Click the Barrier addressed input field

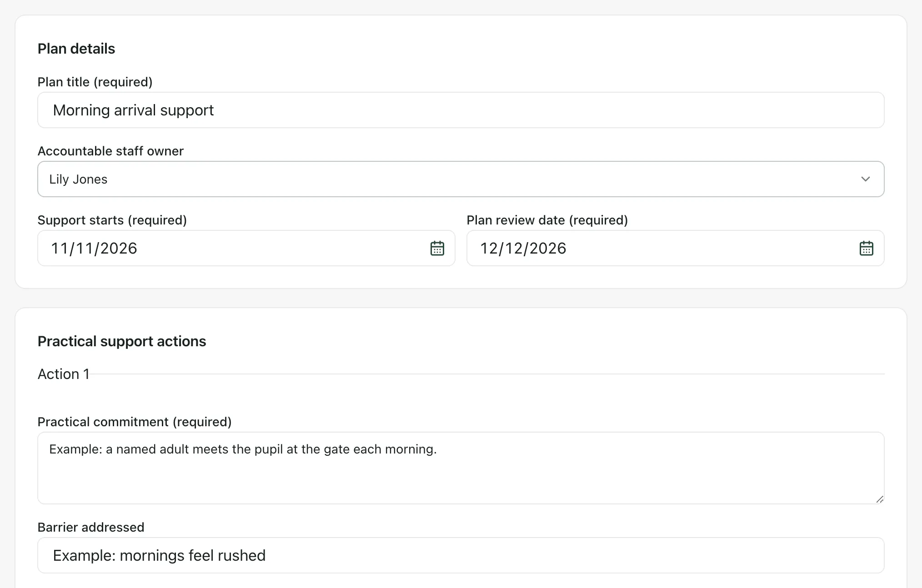pyautogui.click(x=461, y=555)
